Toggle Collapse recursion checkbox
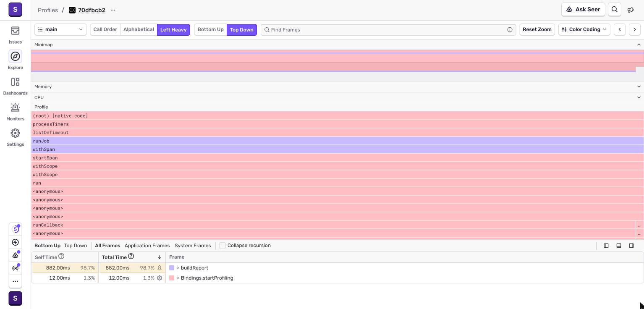This screenshot has width=644, height=309. pos(223,246)
